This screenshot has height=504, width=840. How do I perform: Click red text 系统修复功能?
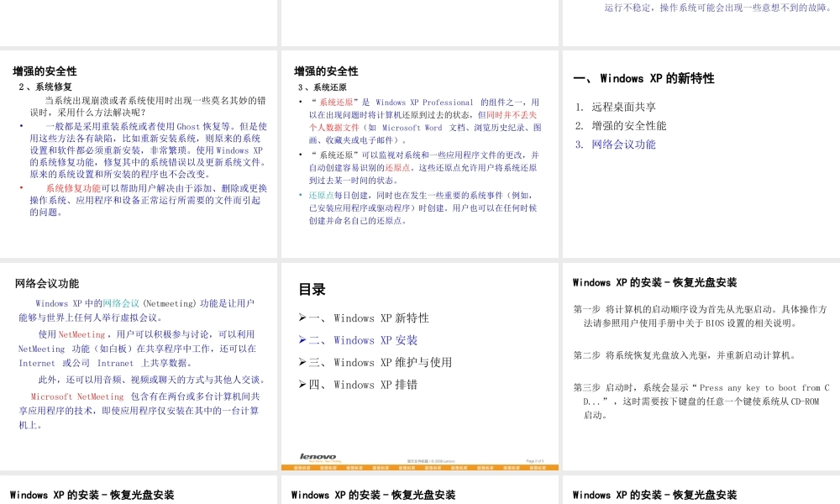73,188
